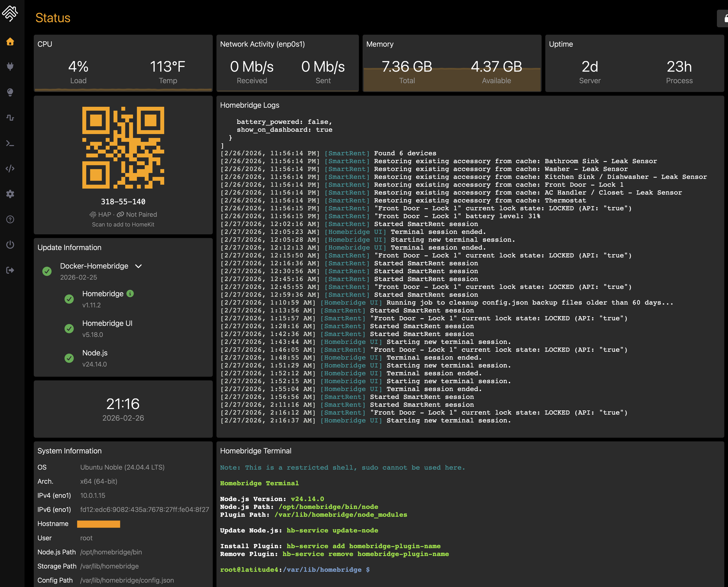Click the 'battery level: 31%' log line
The image size is (728, 587).
coord(380,216)
